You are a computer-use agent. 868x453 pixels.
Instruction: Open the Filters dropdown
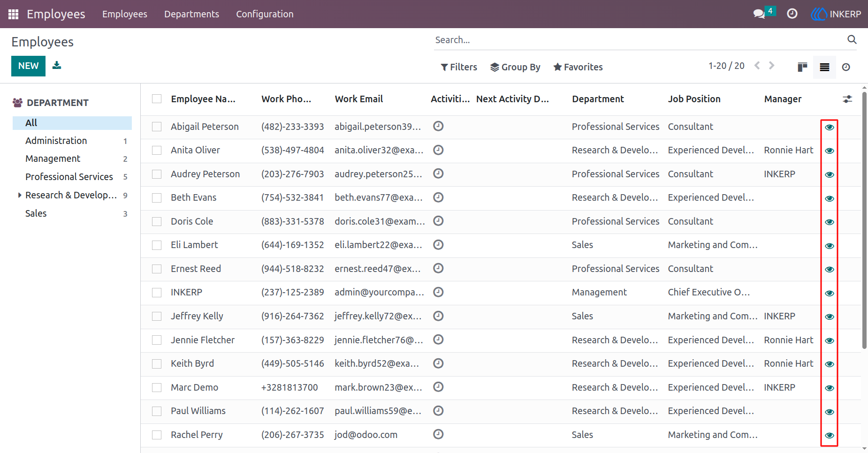pyautogui.click(x=459, y=67)
